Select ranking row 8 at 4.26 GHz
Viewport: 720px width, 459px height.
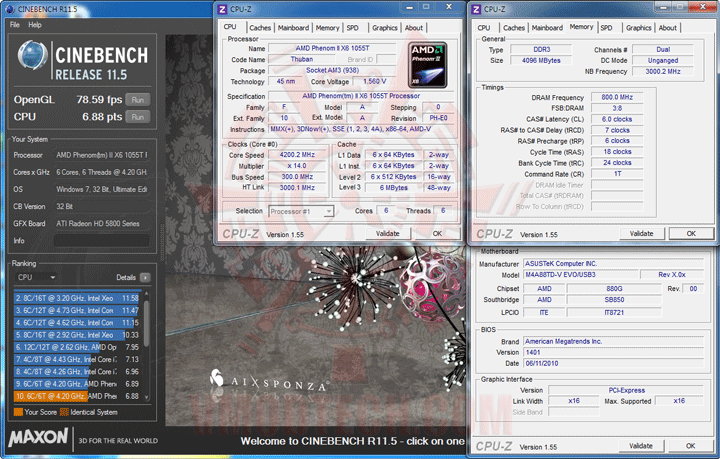coord(77,372)
